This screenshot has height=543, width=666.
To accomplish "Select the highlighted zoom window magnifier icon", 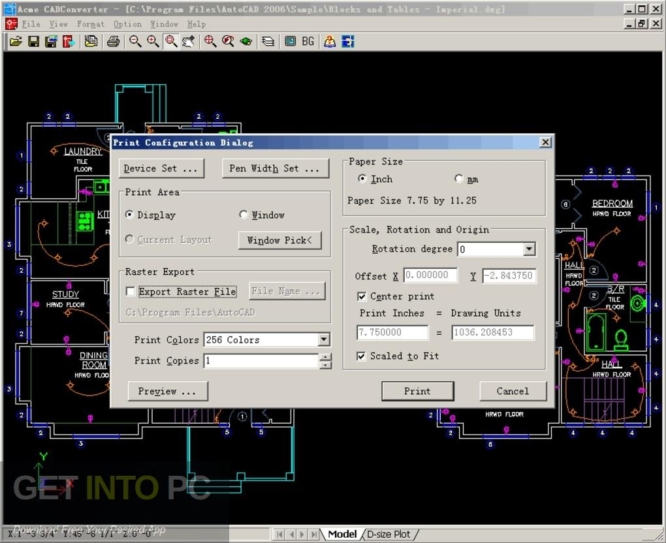I will (x=171, y=42).
